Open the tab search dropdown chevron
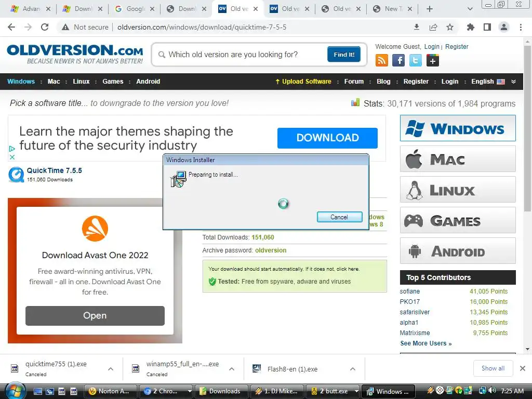This screenshot has height=399, width=532. (470, 9)
